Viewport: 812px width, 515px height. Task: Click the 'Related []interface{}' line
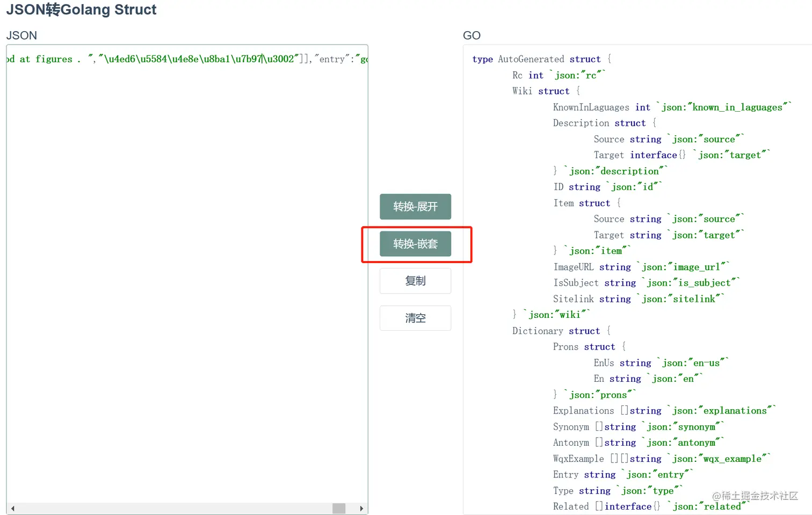pos(651,506)
